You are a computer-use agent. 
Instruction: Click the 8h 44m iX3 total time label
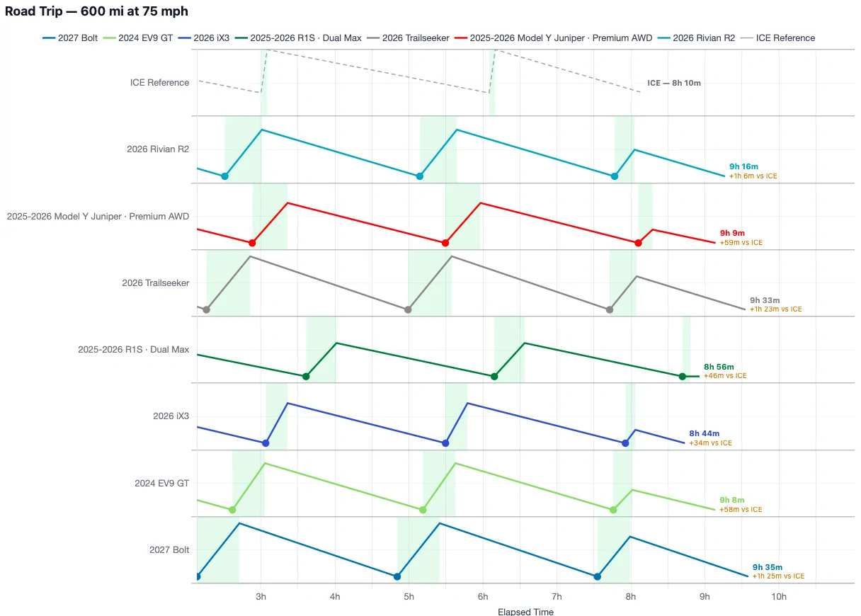coord(704,433)
